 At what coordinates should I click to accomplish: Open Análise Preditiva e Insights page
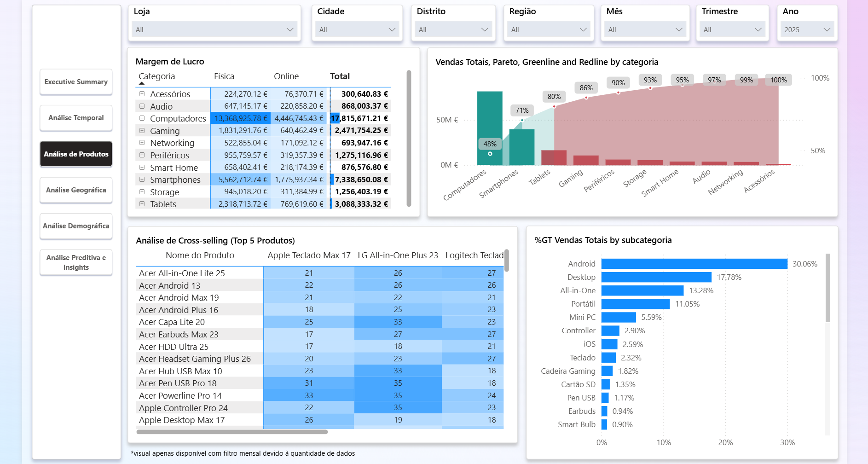76,262
